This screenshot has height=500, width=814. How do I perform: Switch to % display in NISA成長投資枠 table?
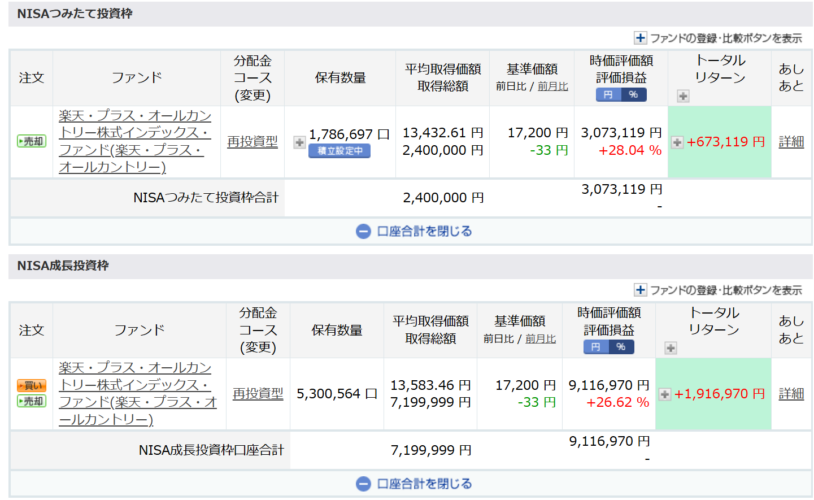click(621, 347)
